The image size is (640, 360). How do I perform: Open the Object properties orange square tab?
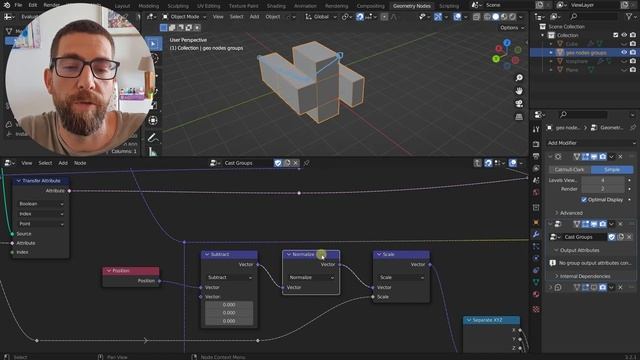[x=536, y=222]
